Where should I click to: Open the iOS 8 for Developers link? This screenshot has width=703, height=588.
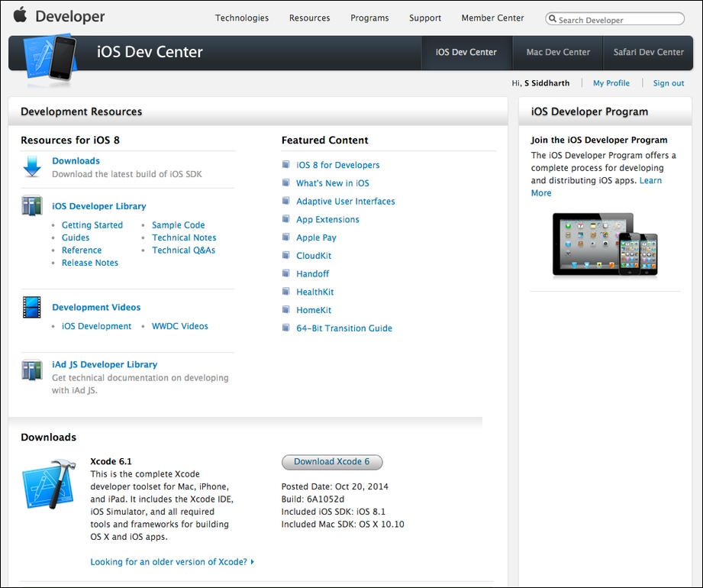[337, 165]
